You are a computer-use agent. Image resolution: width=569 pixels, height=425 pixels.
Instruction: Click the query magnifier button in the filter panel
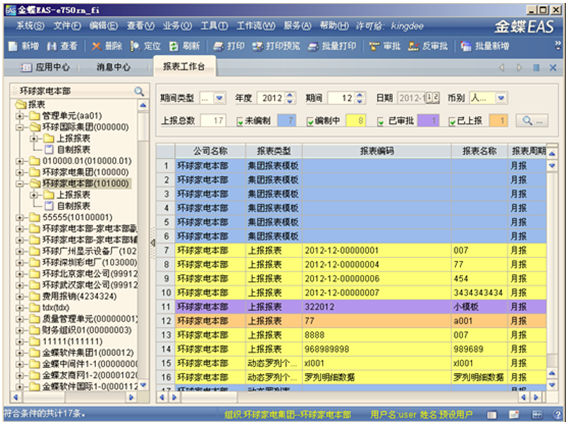(532, 121)
